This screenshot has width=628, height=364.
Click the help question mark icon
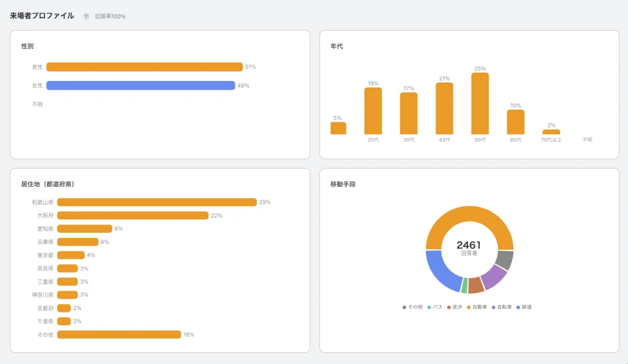pyautogui.click(x=86, y=17)
